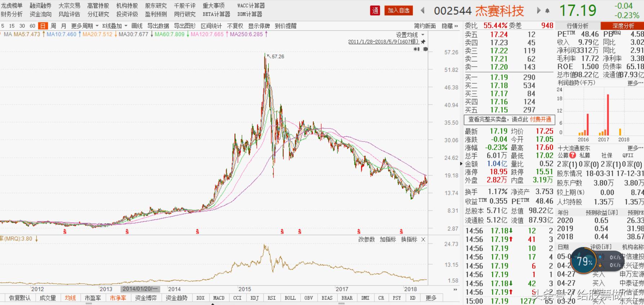This screenshot has height=305, width=644.
Task: Switch to 行情分析 tab
Action: pyautogui.click(x=578, y=26)
